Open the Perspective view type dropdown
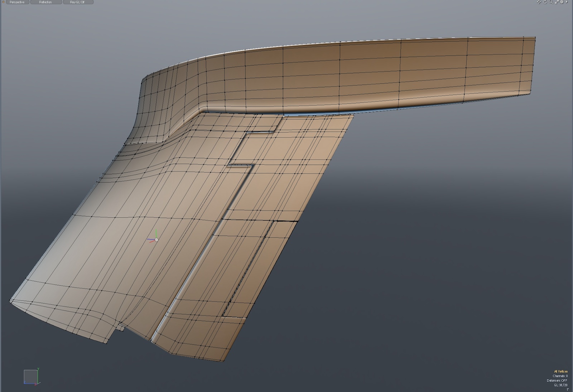This screenshot has height=392, width=573. pos(17,2)
